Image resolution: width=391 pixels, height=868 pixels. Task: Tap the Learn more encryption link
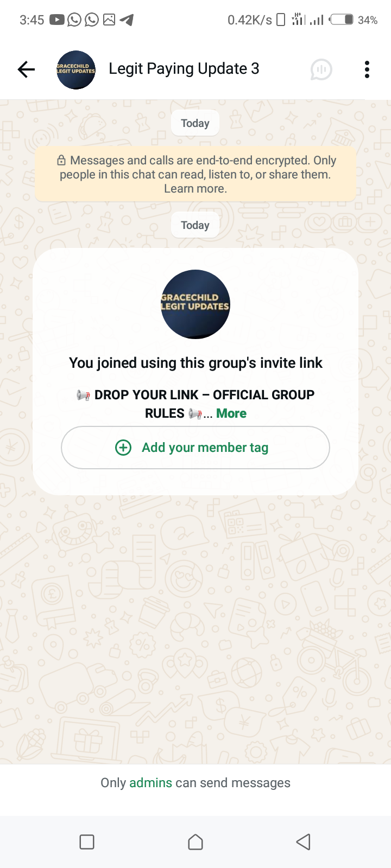[195, 189]
